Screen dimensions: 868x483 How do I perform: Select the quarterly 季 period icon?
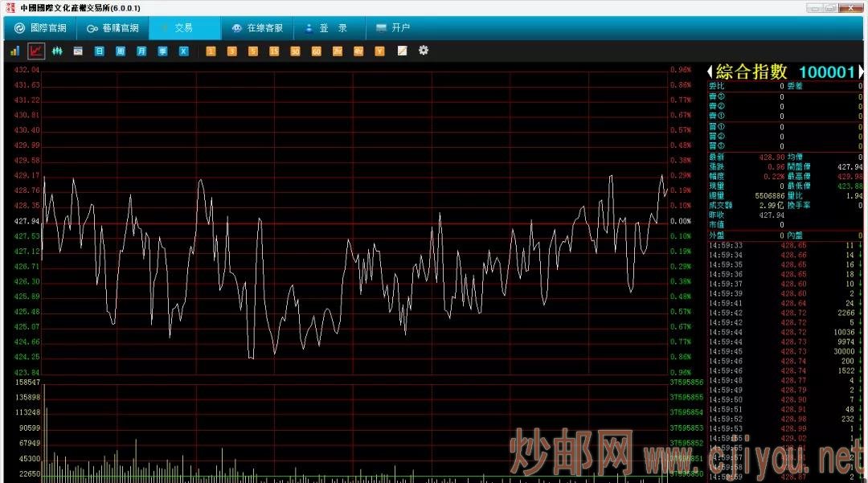coord(162,51)
